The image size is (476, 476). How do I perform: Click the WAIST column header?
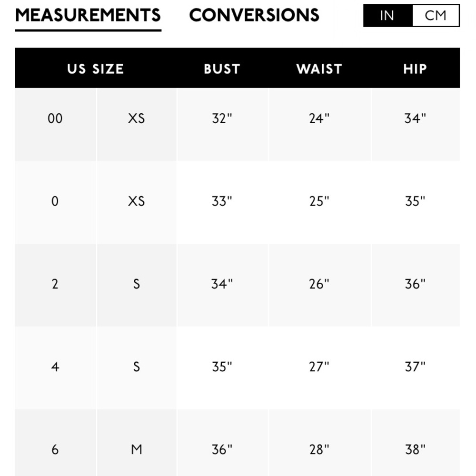pos(319,69)
